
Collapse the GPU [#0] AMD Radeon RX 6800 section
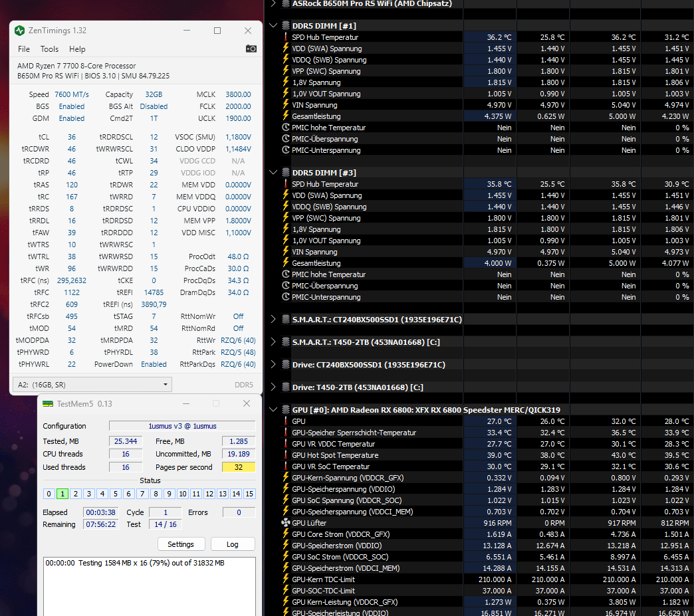[273, 410]
